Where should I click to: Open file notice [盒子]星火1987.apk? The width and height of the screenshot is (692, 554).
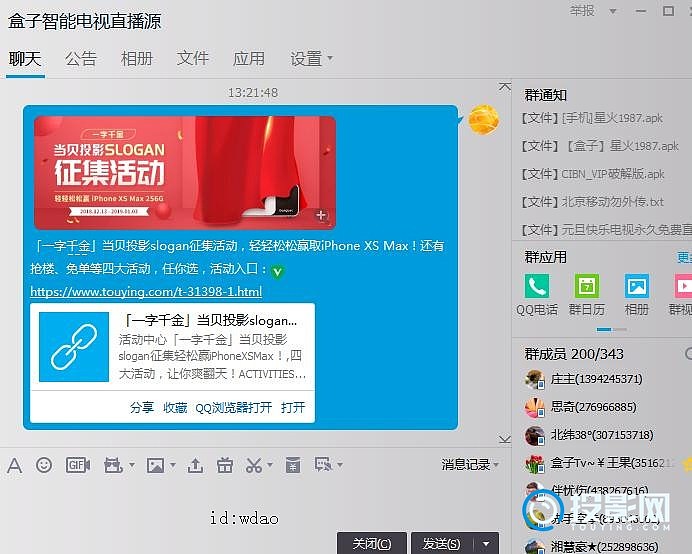pyautogui.click(x=600, y=146)
